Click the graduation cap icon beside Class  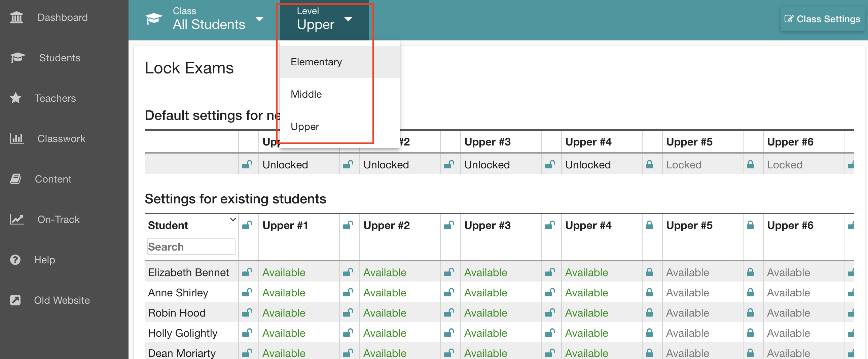click(x=154, y=19)
